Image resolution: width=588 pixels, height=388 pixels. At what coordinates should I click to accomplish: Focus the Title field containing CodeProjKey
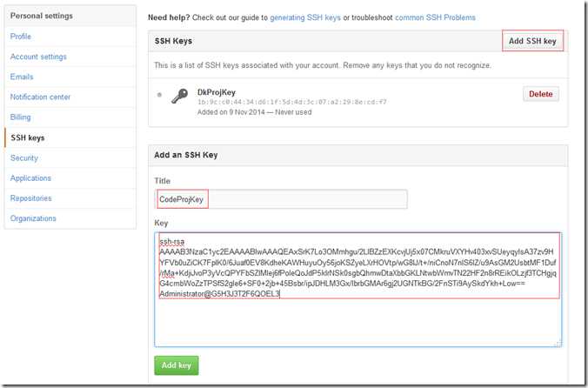point(281,199)
